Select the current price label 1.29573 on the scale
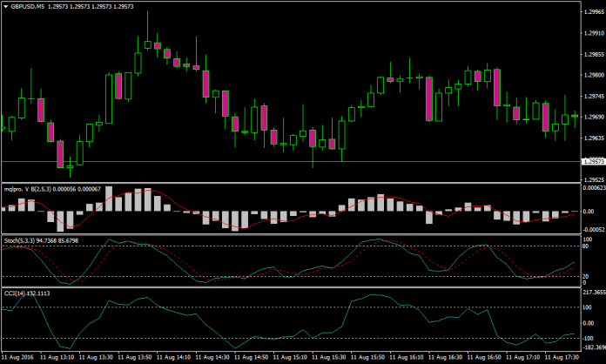 (593, 162)
